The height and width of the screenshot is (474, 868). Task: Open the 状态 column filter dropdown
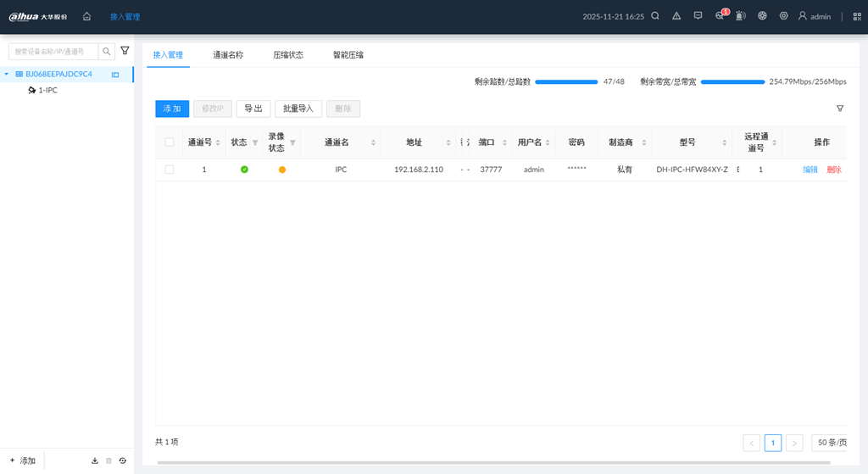[255, 142]
